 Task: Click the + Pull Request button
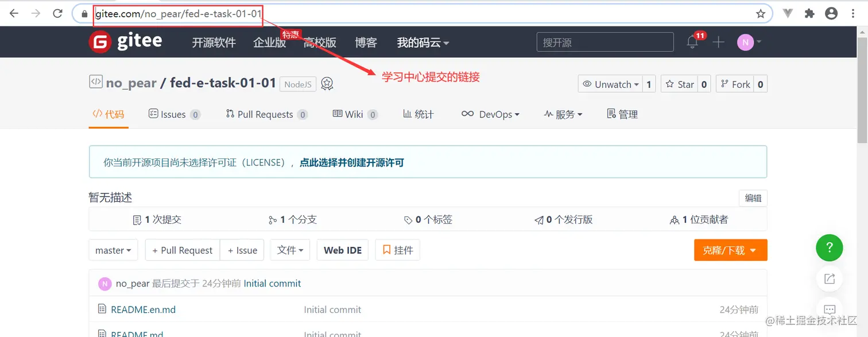tap(183, 250)
